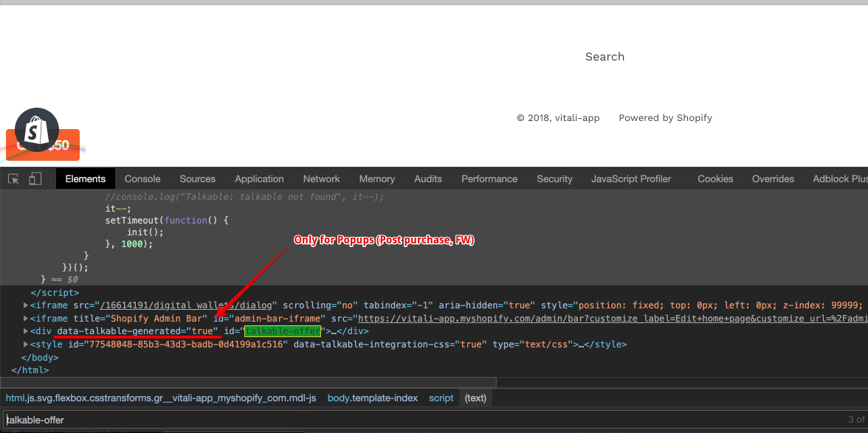868x433 pixels.
Task: Open the Memory tab
Action: tap(377, 179)
